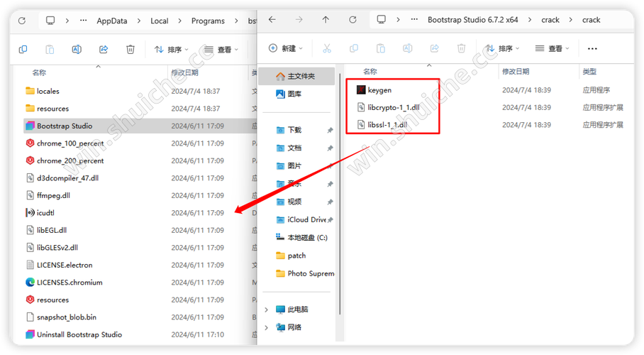Image resolution: width=644 pixels, height=355 pixels.
Task: Select icudtl file
Action: point(40,213)
